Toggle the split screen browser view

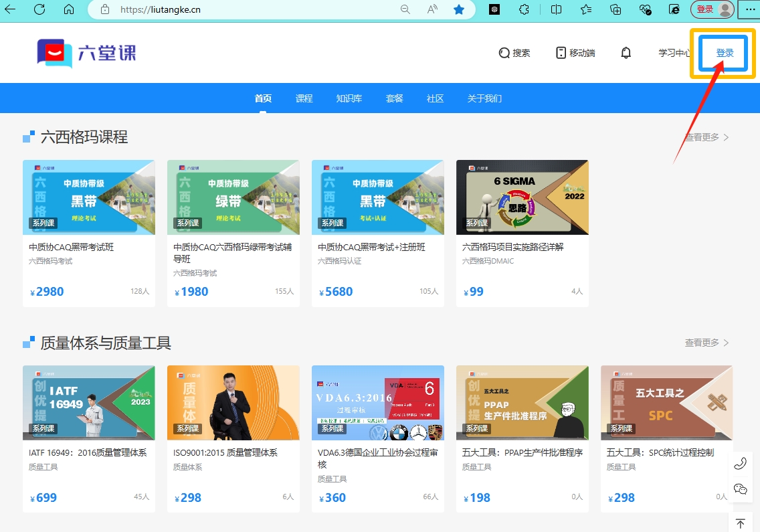point(556,9)
